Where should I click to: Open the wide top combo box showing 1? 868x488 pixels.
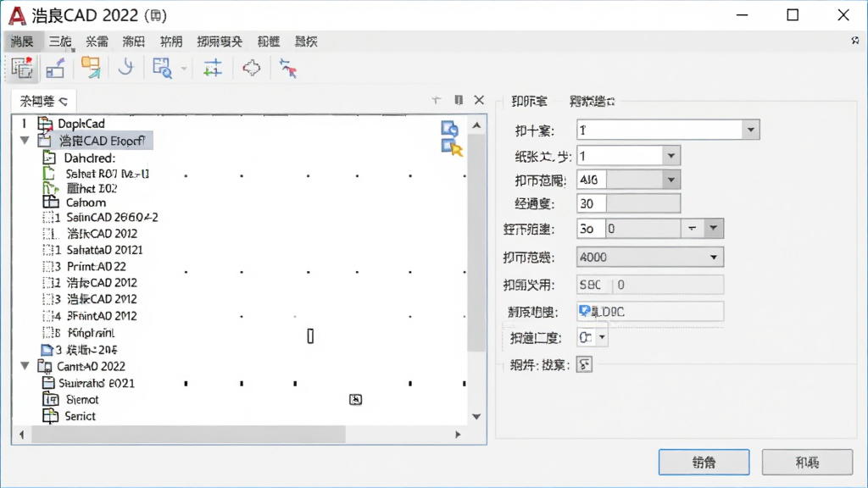[x=668, y=130]
